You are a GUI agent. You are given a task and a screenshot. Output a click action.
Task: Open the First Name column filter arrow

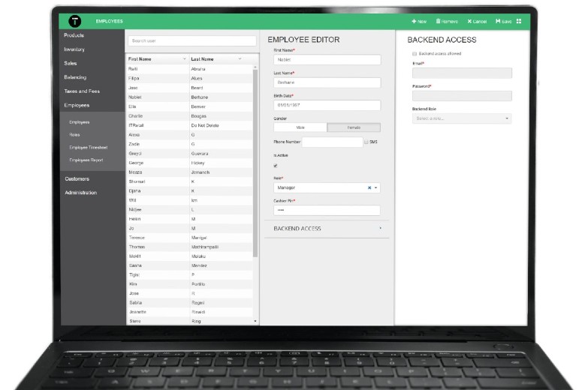point(185,58)
